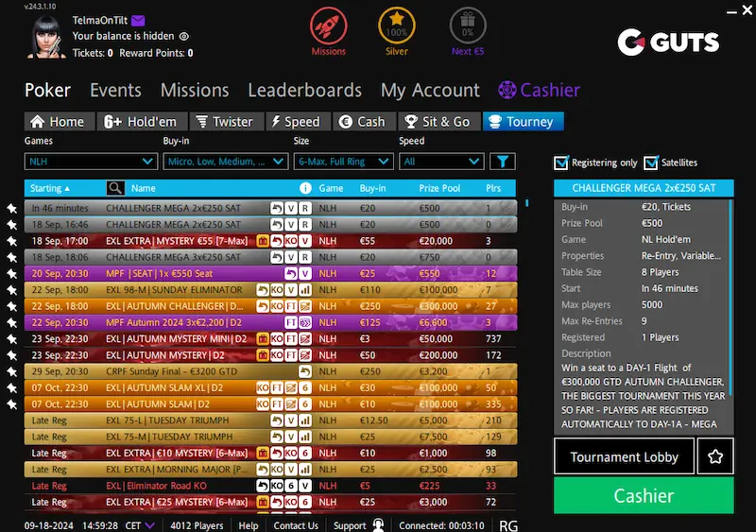Click the KO icon on AUTUMN CHALLENGER row
Image resolution: width=756 pixels, height=532 pixels.
[277, 306]
